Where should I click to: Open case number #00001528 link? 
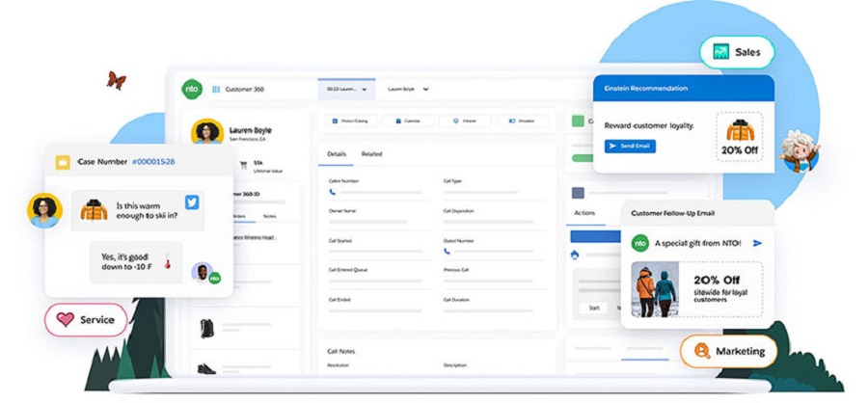tap(153, 162)
